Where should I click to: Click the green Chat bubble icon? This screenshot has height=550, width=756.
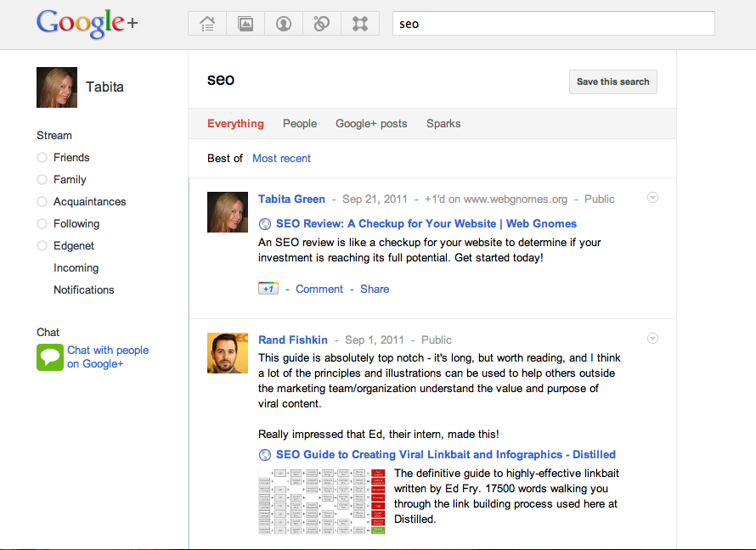[x=50, y=357]
